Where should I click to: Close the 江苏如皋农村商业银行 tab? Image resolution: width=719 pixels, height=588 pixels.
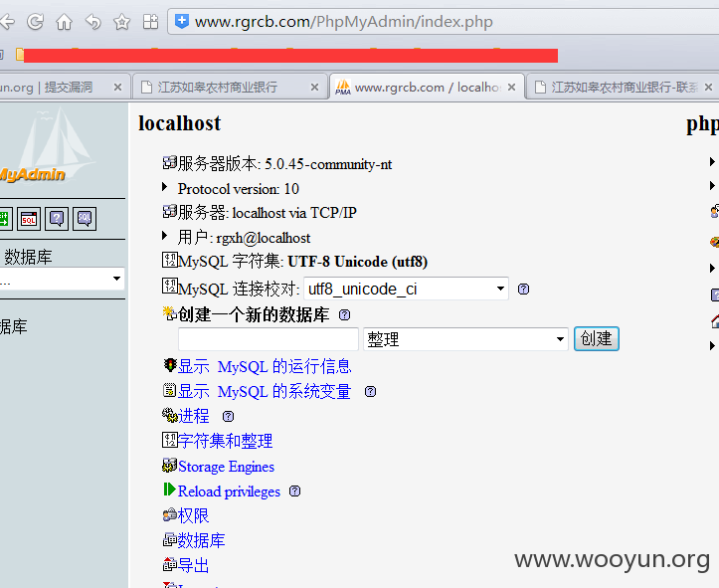pyautogui.click(x=314, y=87)
